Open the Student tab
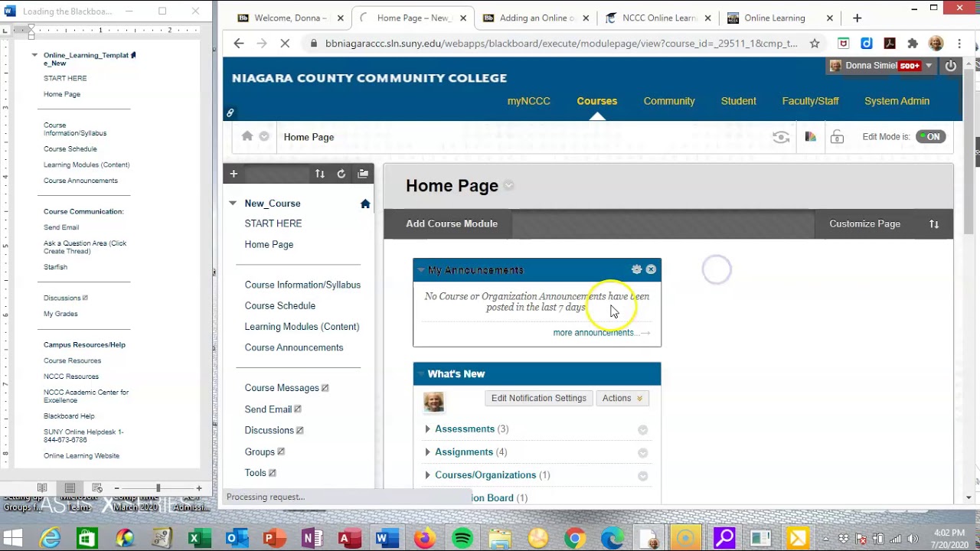Viewport: 980px width, 551px height. pos(739,101)
